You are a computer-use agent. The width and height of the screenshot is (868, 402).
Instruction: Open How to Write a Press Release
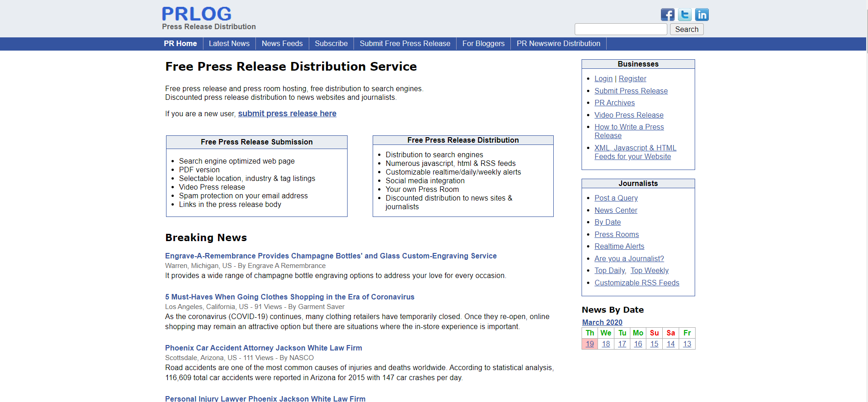[x=629, y=131]
